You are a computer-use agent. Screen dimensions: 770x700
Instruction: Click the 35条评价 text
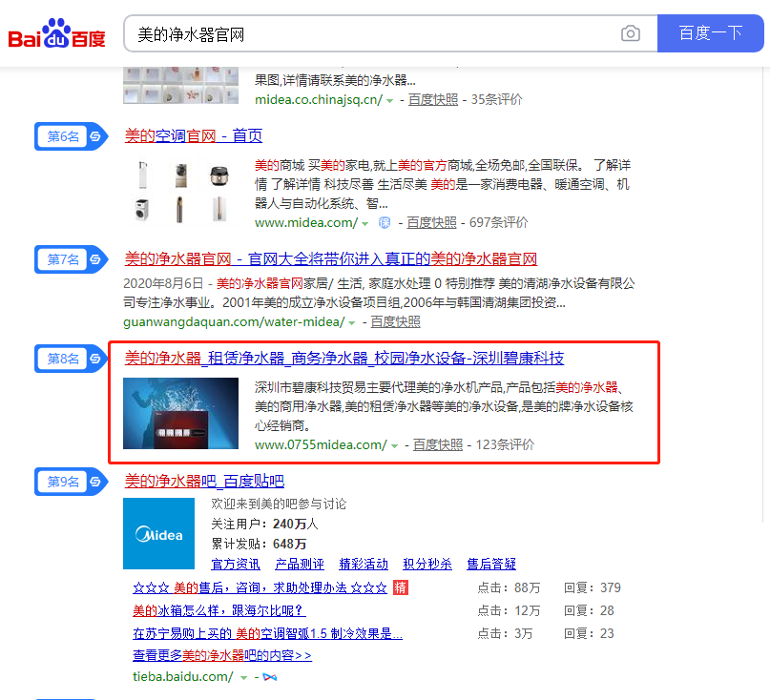click(x=496, y=99)
